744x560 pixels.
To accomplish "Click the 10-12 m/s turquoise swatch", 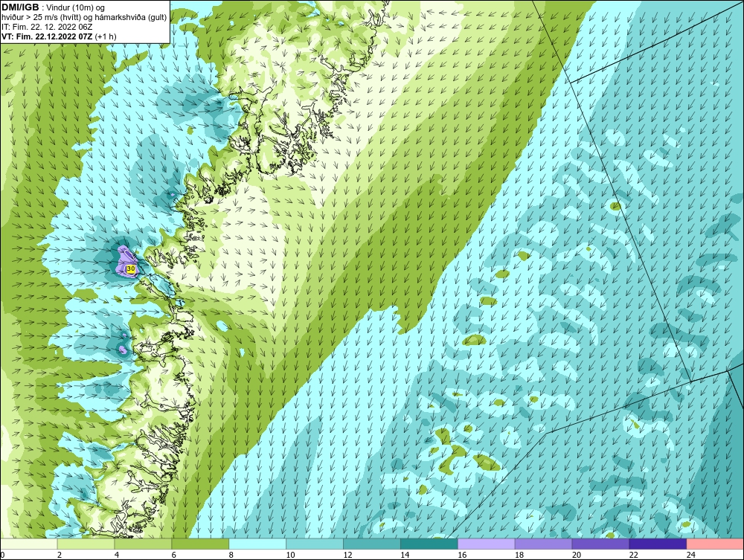I will point(315,544).
